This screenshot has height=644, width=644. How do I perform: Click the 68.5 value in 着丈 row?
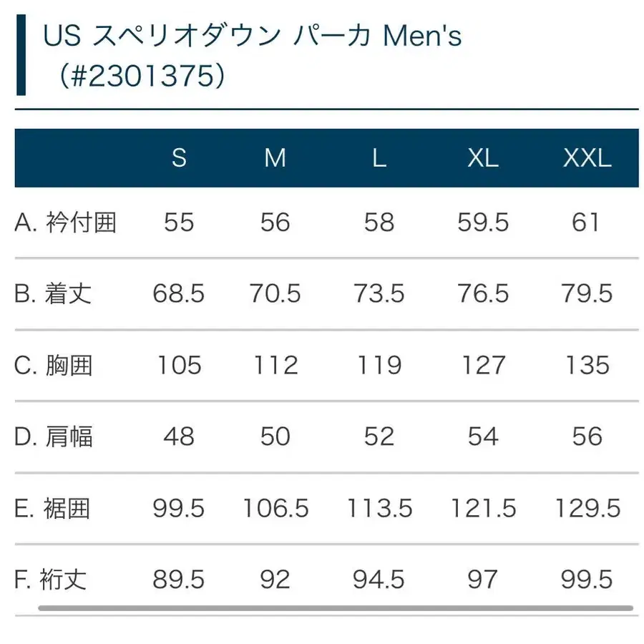179,293
